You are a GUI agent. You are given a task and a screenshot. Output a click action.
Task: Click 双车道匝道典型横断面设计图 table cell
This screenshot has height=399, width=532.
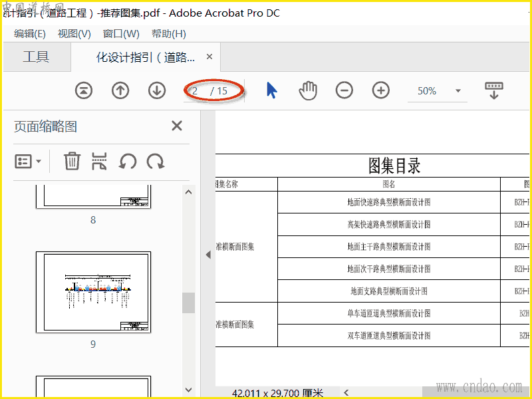389,336
